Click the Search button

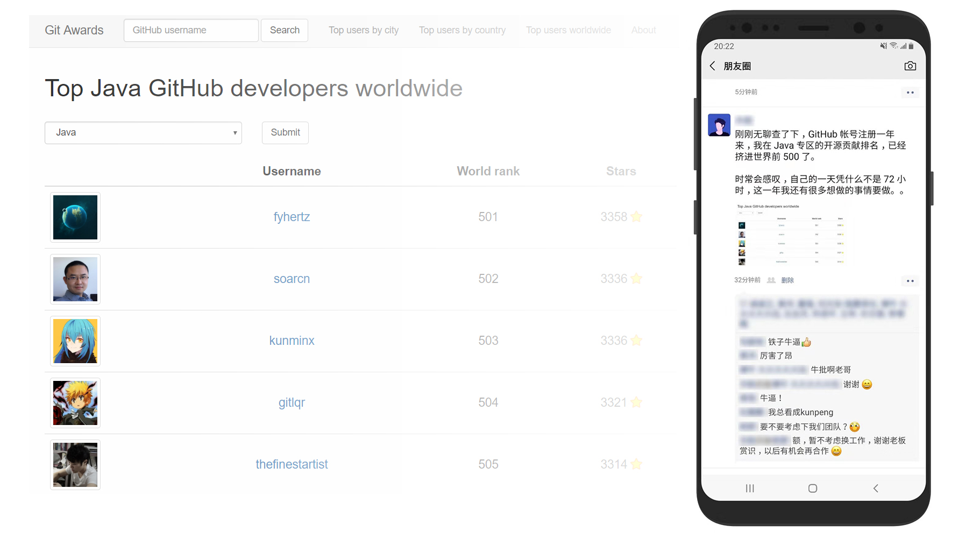click(285, 30)
